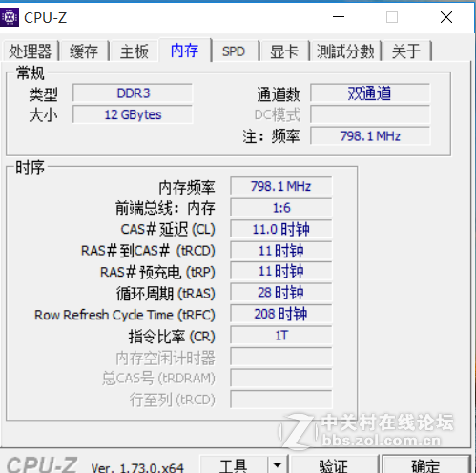Click the RAS# 预充电 (tRP) label

point(157,272)
